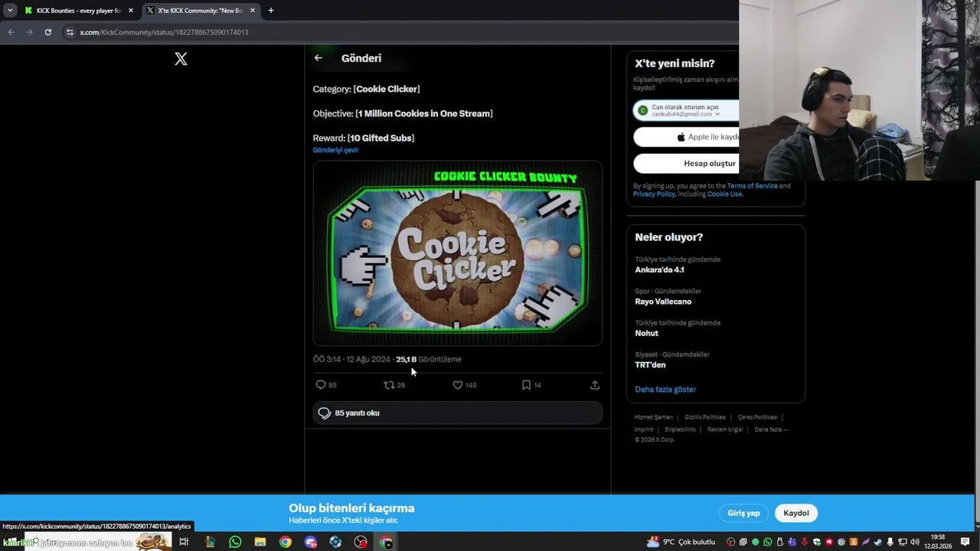This screenshot has height=551, width=980.
Task: Close the KICK Bounties tab
Action: [131, 11]
